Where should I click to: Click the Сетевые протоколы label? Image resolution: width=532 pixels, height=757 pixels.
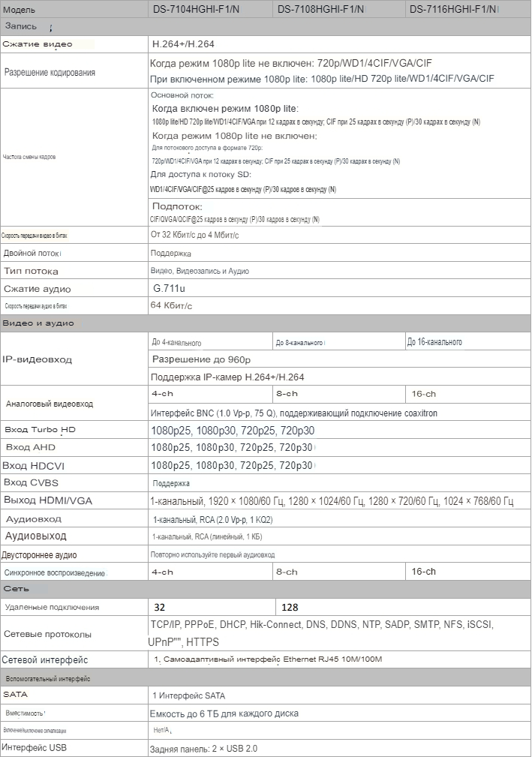(x=47, y=635)
